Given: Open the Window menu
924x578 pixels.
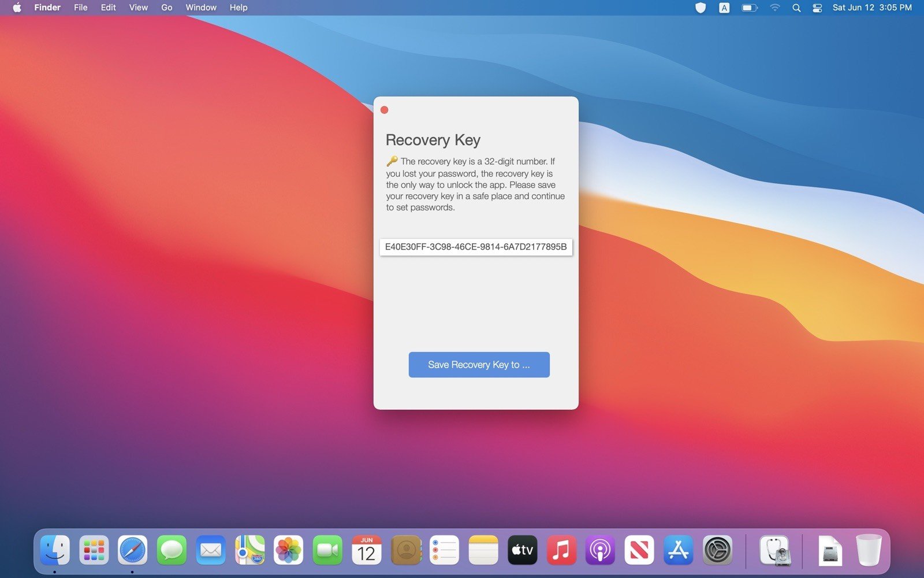Looking at the screenshot, I should click(x=201, y=8).
